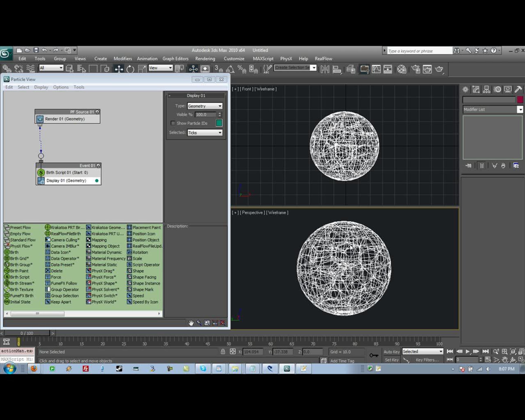Click the Mirror tool in main toolbar
Viewport: 525px width, 420px height.
click(x=325, y=69)
